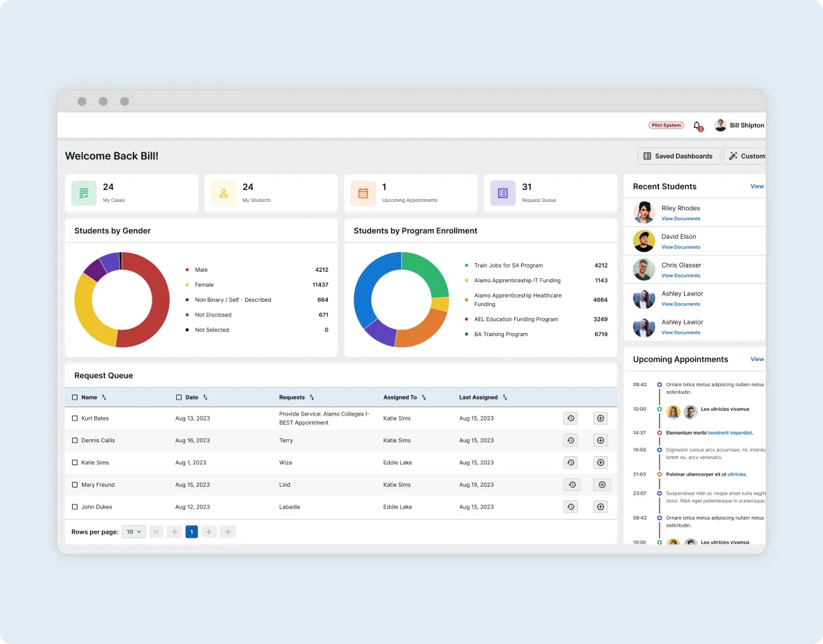Viewport: 823px width, 644px height.
Task: Click the red Male legend dot
Action: click(187, 270)
